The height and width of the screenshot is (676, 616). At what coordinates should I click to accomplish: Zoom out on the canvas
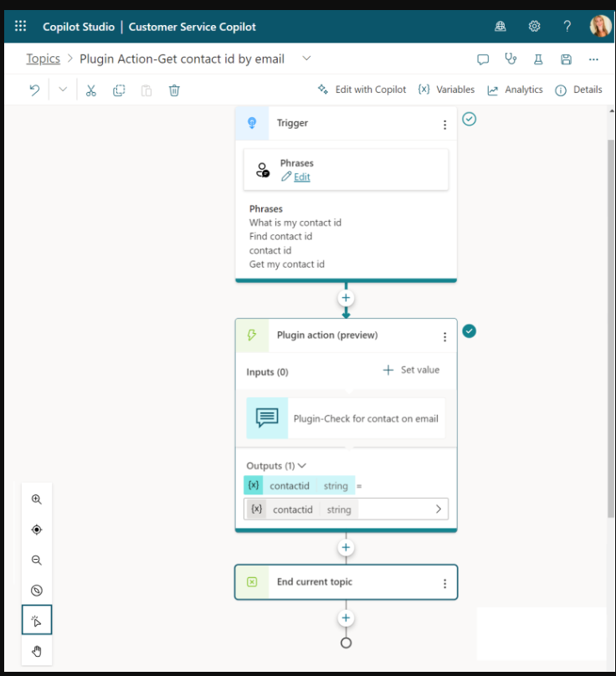tap(37, 560)
